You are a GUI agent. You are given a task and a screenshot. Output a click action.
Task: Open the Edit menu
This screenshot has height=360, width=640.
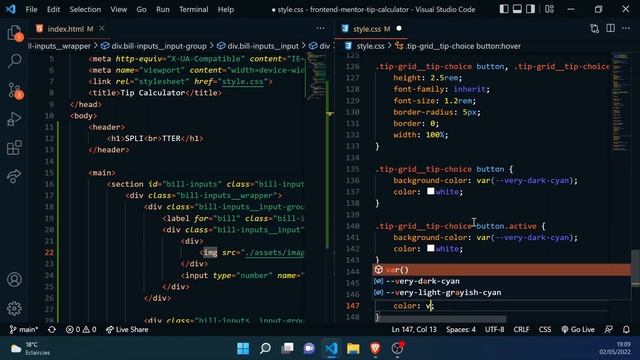coord(53,9)
